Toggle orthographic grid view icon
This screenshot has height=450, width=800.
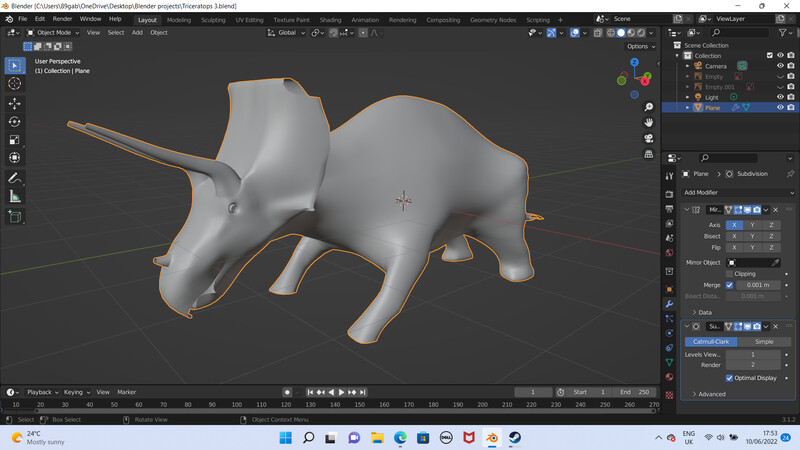(x=649, y=154)
